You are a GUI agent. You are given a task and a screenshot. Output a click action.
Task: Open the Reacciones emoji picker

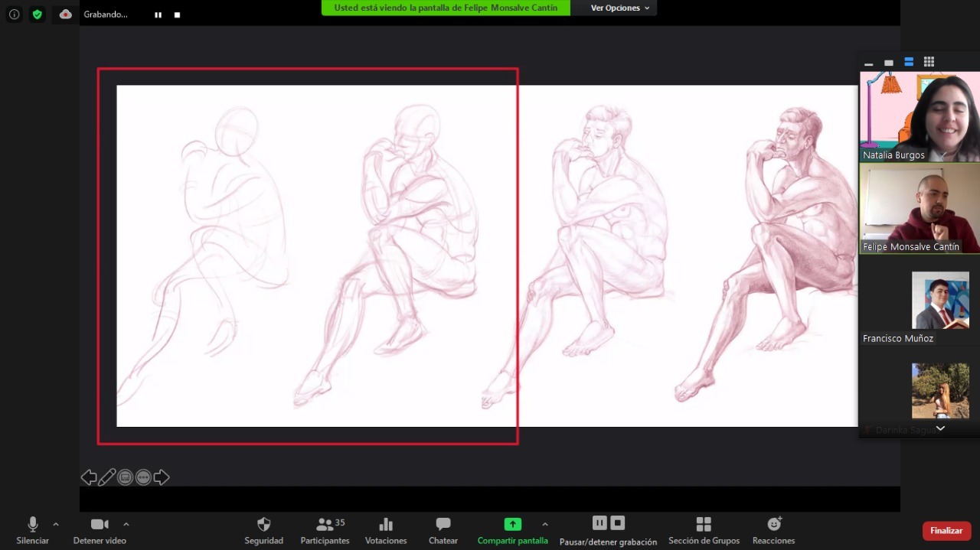773,530
